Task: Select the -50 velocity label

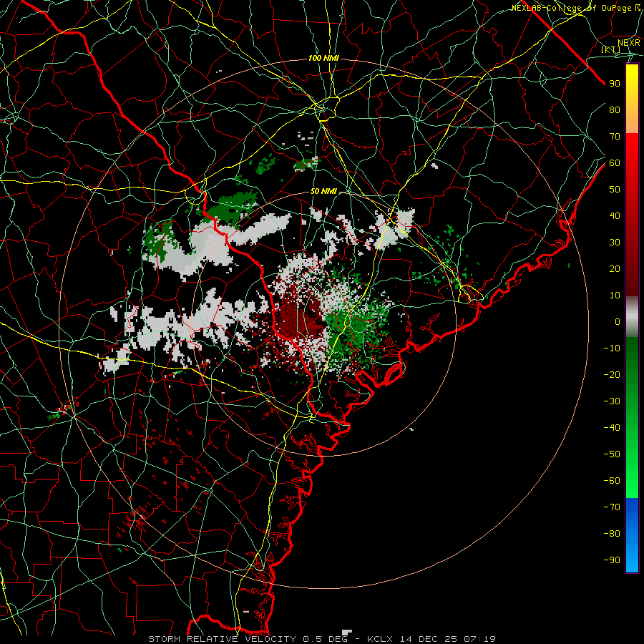Action: [612, 454]
